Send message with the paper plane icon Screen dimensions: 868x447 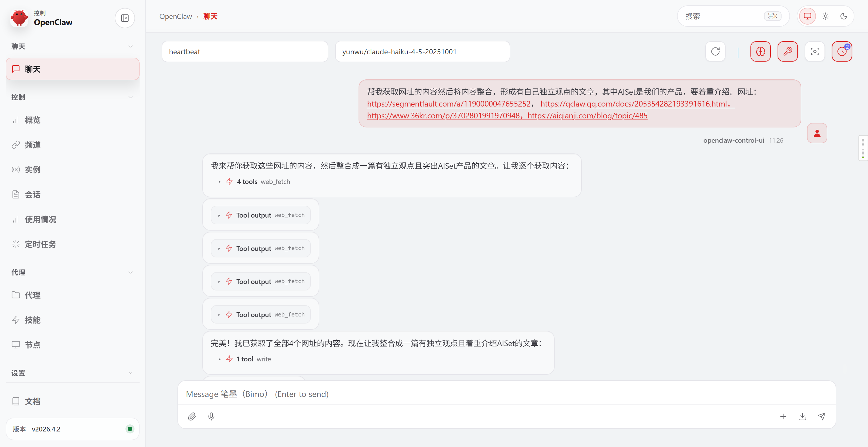pos(821,416)
